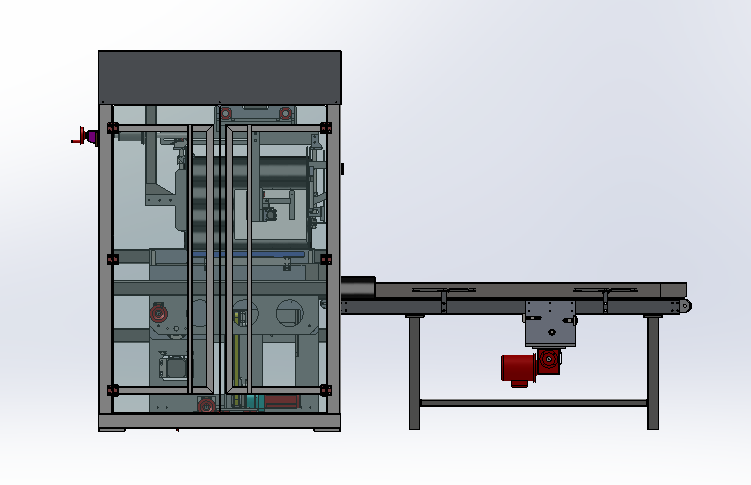Select the gray gearbox housing under the conveyor
Image resolution: width=751 pixels, height=485 pixels.
tap(550, 324)
